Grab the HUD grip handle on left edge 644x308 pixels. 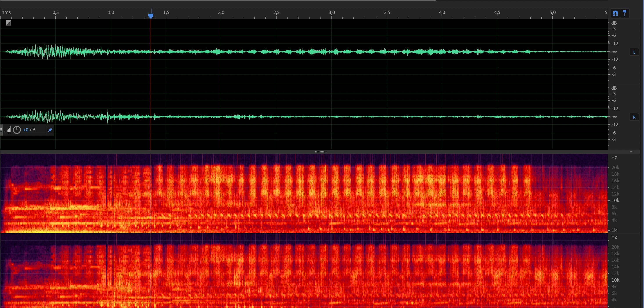click(1, 130)
